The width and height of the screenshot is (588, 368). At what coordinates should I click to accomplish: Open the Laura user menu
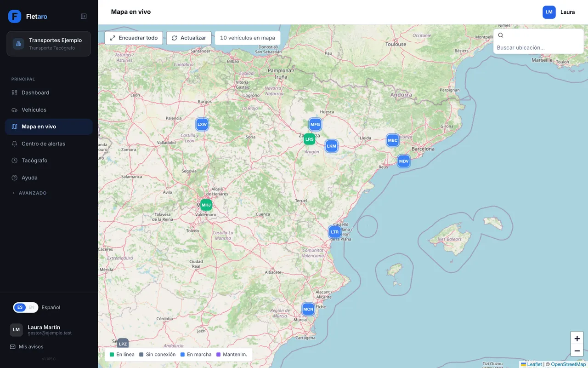coord(559,12)
